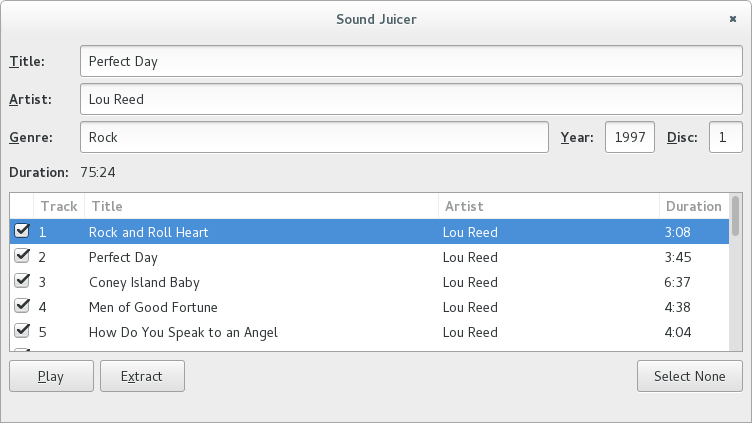Toggle checkbox for track 2 Perfect Day
This screenshot has height=423, width=752.
click(x=22, y=256)
